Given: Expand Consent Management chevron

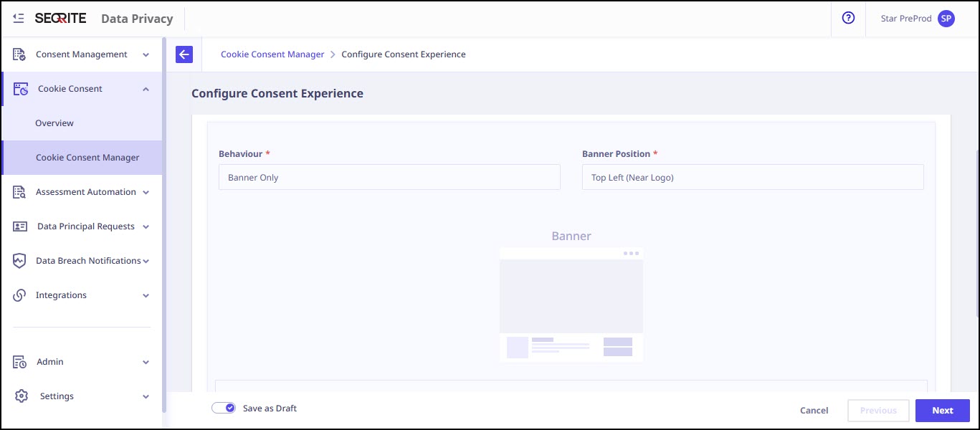Looking at the screenshot, I should (146, 54).
